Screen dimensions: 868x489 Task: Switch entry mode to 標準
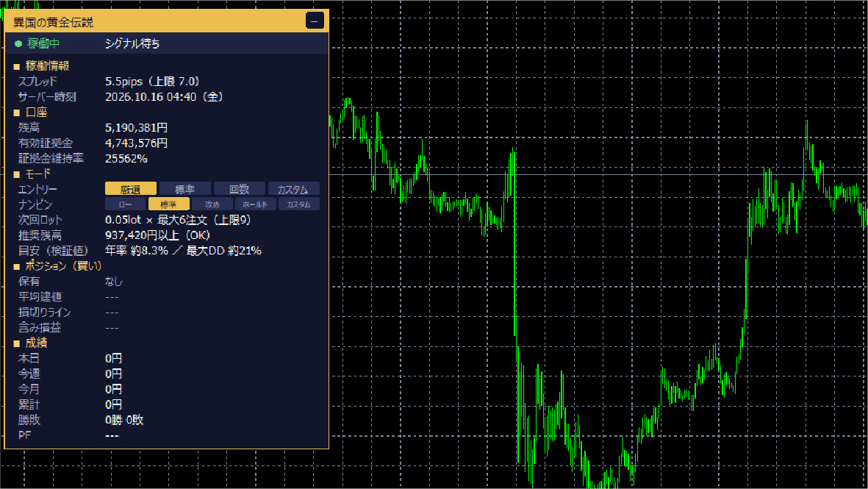tap(185, 190)
